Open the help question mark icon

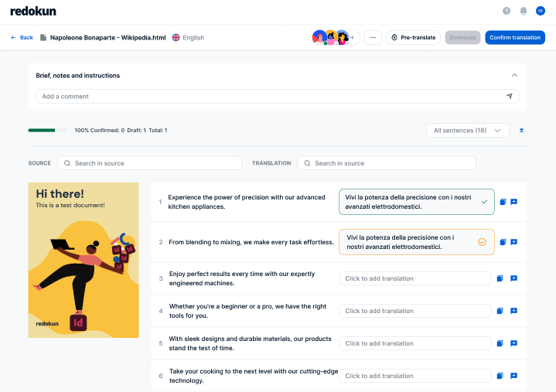pos(507,11)
